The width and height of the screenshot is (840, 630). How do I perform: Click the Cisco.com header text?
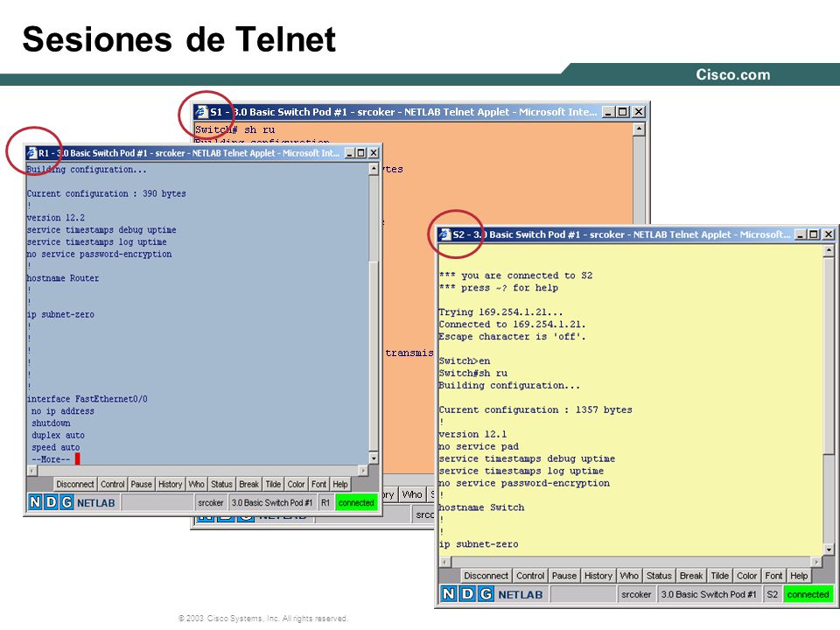(x=733, y=74)
